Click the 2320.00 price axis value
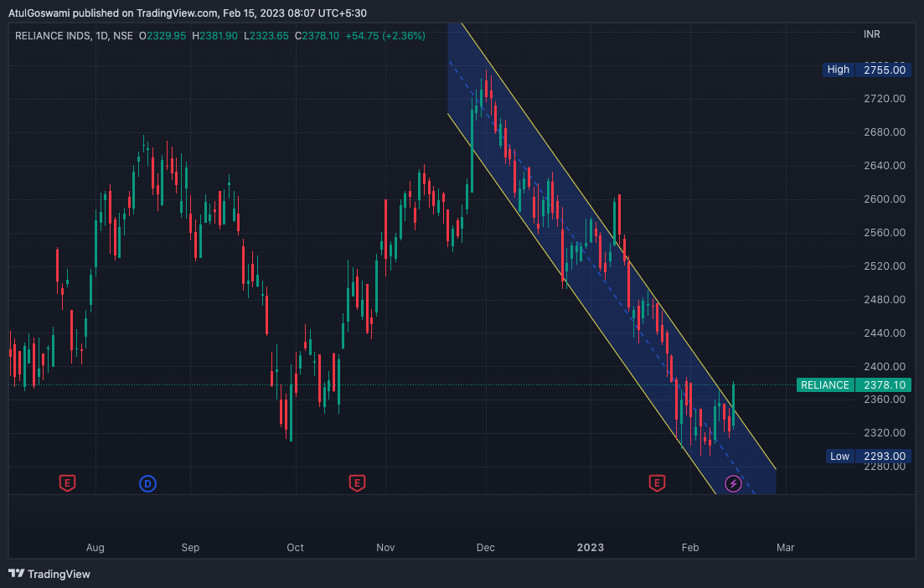This screenshot has height=588, width=924. click(x=885, y=433)
